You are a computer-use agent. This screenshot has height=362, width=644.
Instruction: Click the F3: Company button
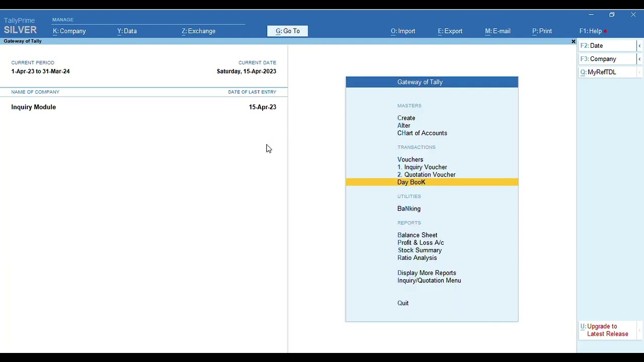click(607, 59)
